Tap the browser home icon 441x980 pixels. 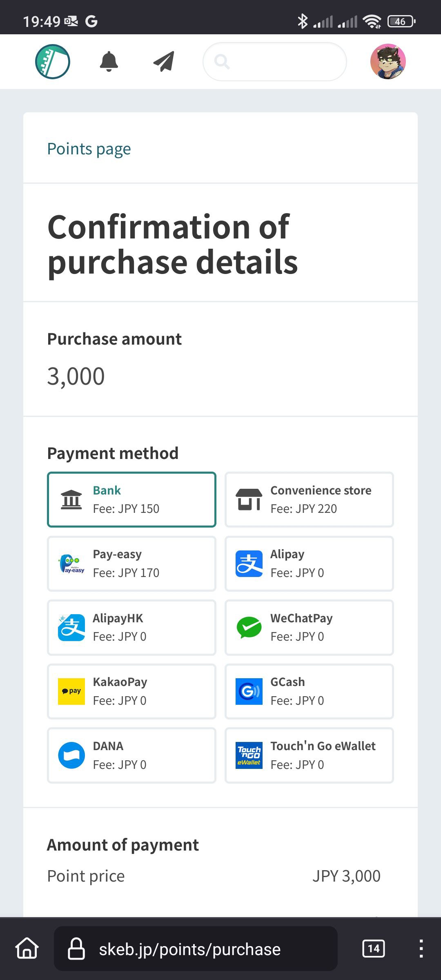pos(27,949)
